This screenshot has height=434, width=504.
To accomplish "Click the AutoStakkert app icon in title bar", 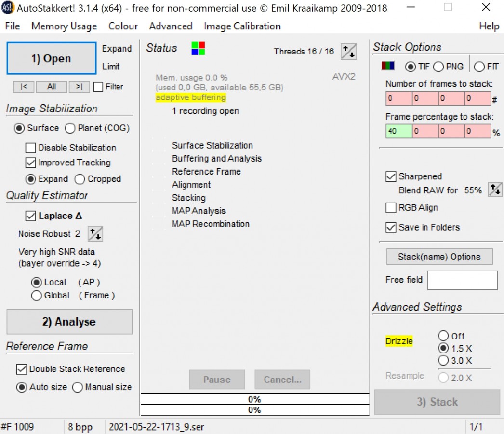I will 8,8.
